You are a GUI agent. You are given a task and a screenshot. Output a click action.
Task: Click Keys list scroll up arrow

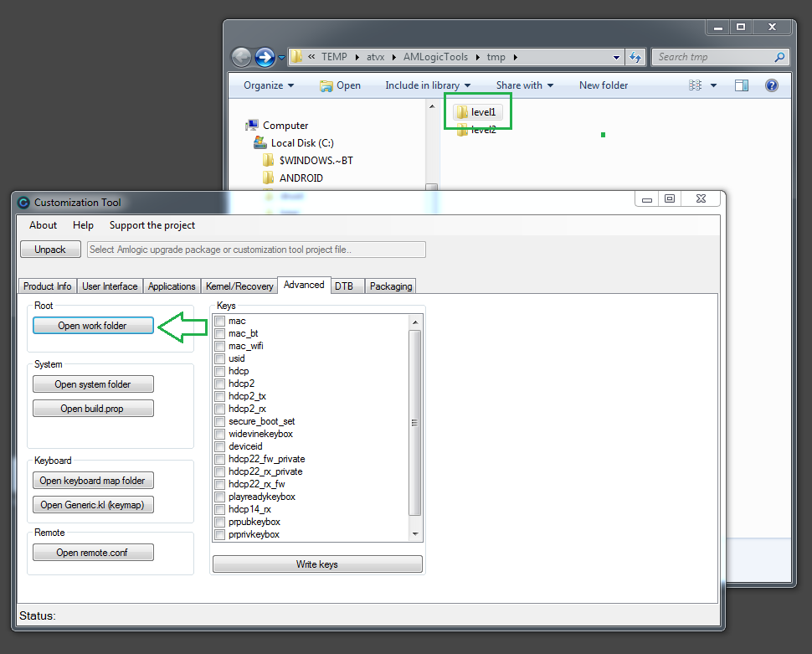pyautogui.click(x=415, y=322)
